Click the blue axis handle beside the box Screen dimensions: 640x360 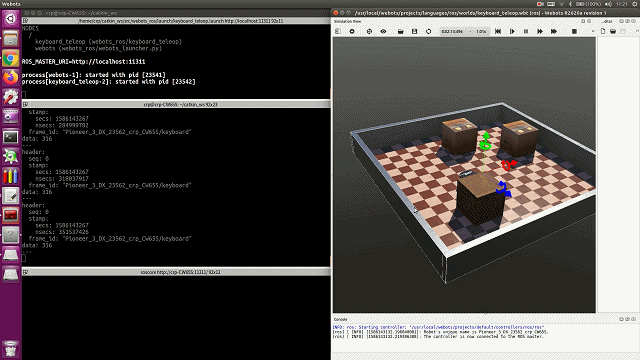point(504,189)
